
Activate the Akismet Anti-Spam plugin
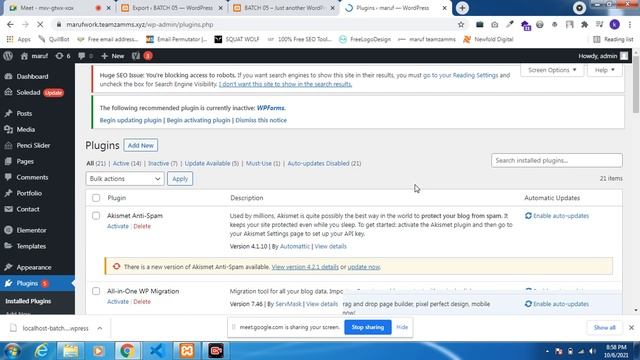pos(118,226)
